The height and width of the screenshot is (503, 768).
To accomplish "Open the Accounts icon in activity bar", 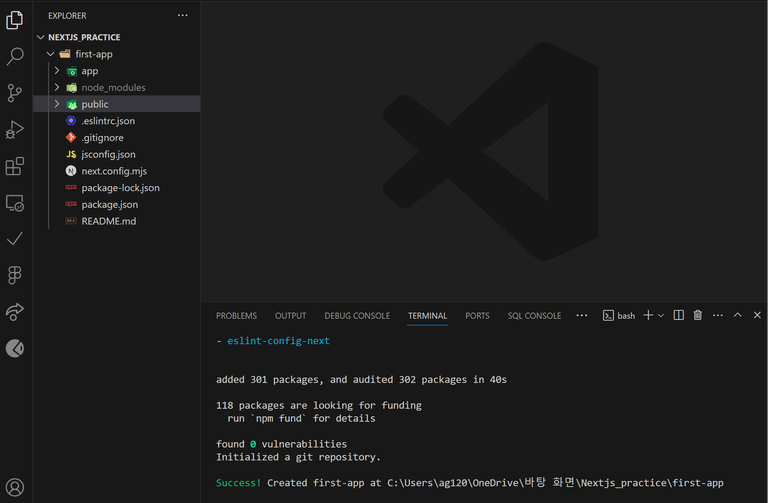I will (x=15, y=487).
